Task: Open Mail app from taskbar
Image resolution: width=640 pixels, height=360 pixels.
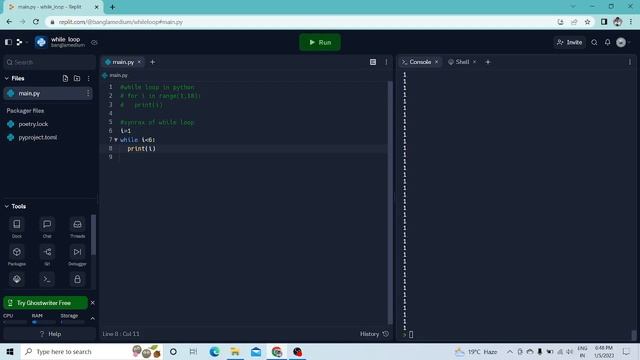Action: click(256, 351)
